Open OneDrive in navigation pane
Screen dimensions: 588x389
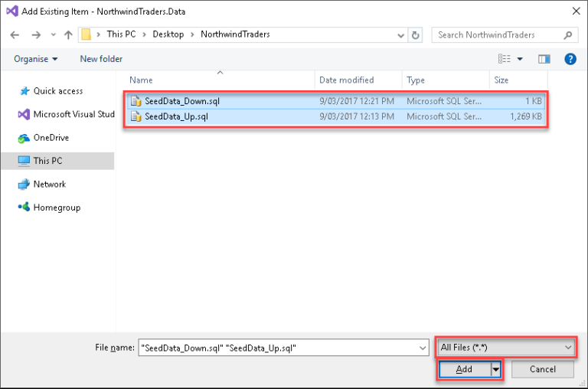click(x=51, y=138)
